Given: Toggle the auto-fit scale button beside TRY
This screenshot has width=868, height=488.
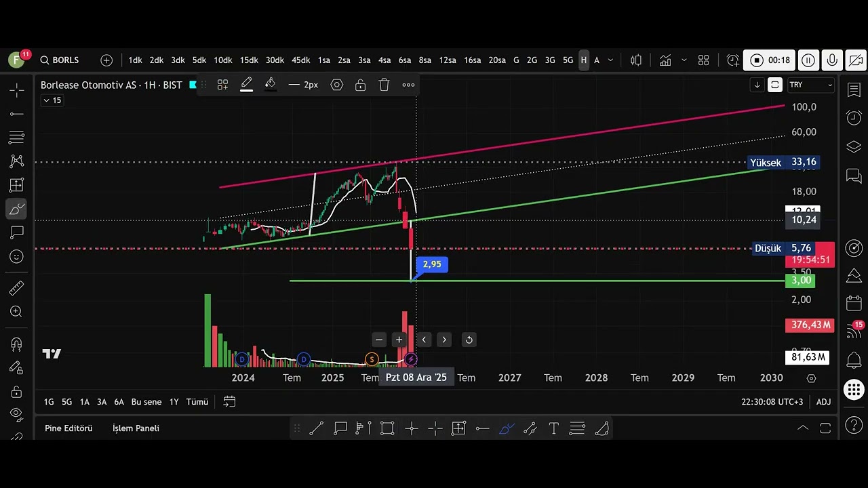Looking at the screenshot, I should tap(774, 85).
